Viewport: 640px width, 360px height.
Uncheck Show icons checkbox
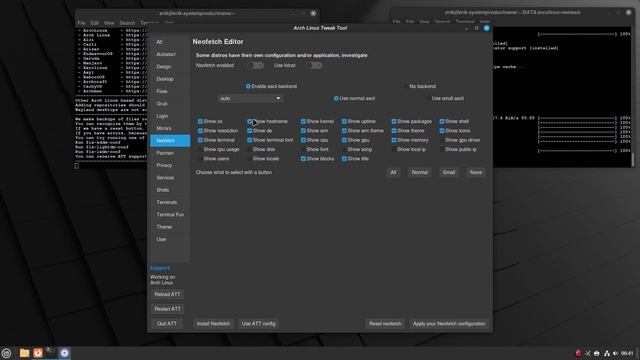tap(442, 131)
